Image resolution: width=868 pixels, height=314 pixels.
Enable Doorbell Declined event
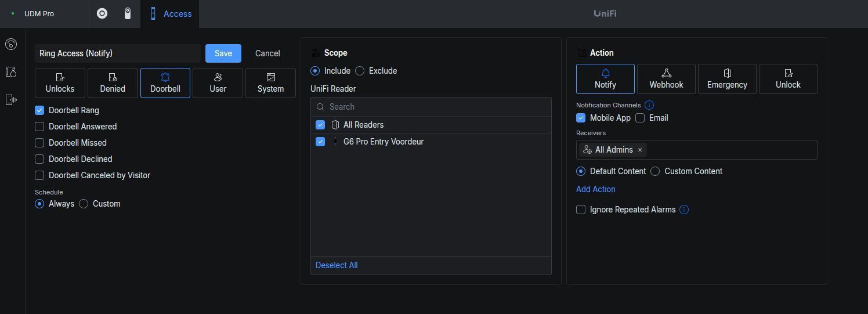[39, 159]
